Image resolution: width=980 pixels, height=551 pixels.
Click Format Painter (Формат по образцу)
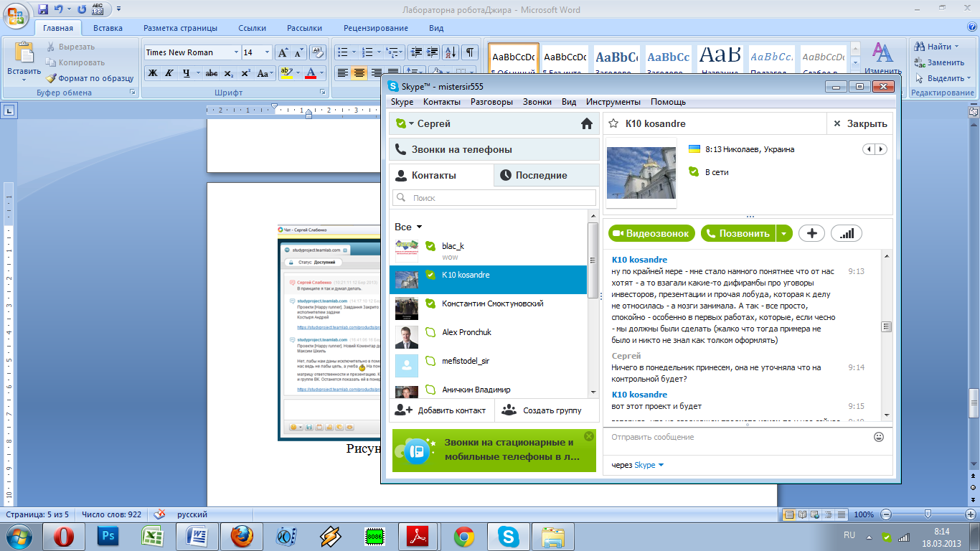pyautogui.click(x=91, y=78)
